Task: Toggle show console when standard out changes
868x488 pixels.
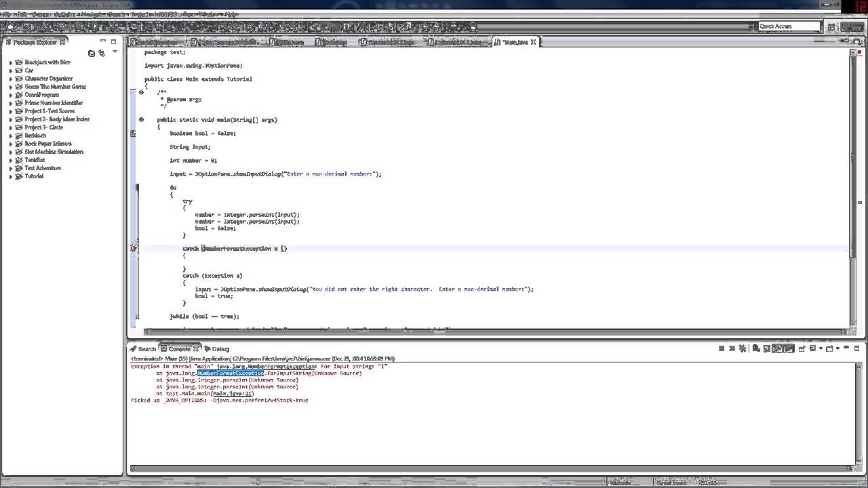Action: [778, 348]
